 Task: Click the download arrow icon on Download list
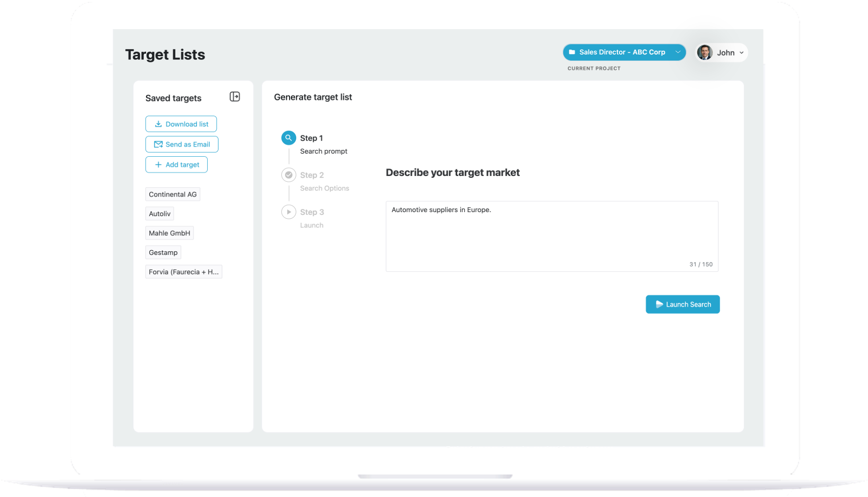[158, 124]
